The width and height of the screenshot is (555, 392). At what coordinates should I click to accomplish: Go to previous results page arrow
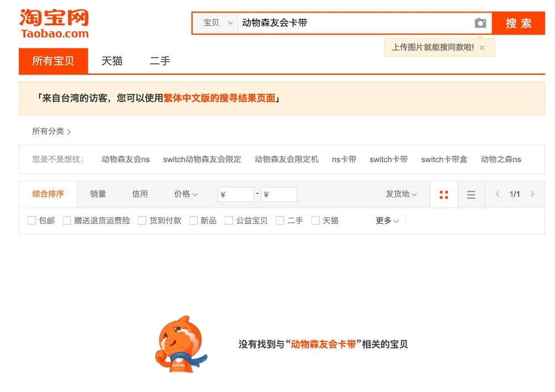[x=497, y=194]
